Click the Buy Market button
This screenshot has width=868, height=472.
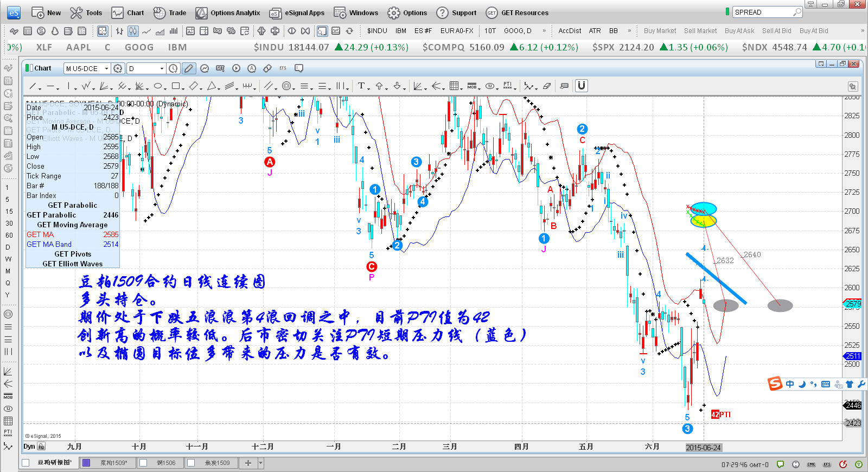click(660, 31)
